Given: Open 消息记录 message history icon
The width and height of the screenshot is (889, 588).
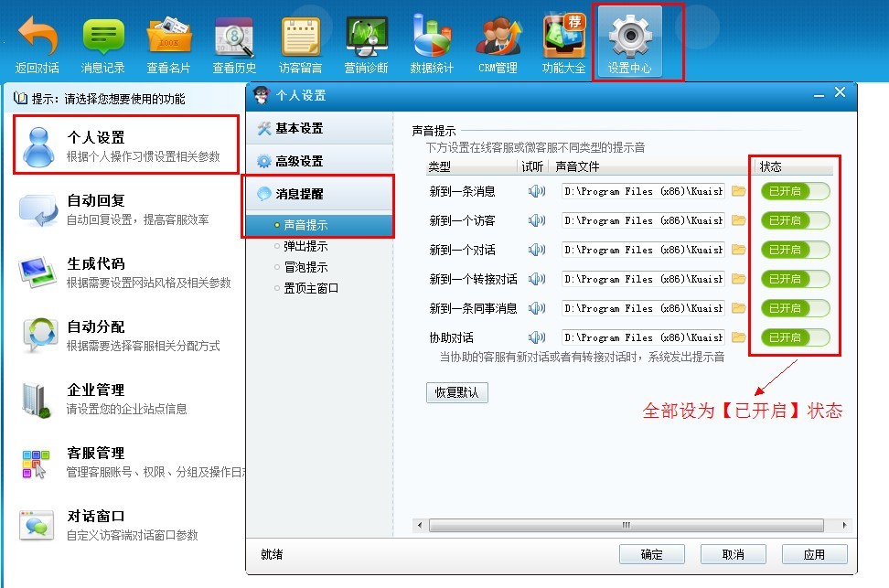Looking at the screenshot, I should (103, 38).
